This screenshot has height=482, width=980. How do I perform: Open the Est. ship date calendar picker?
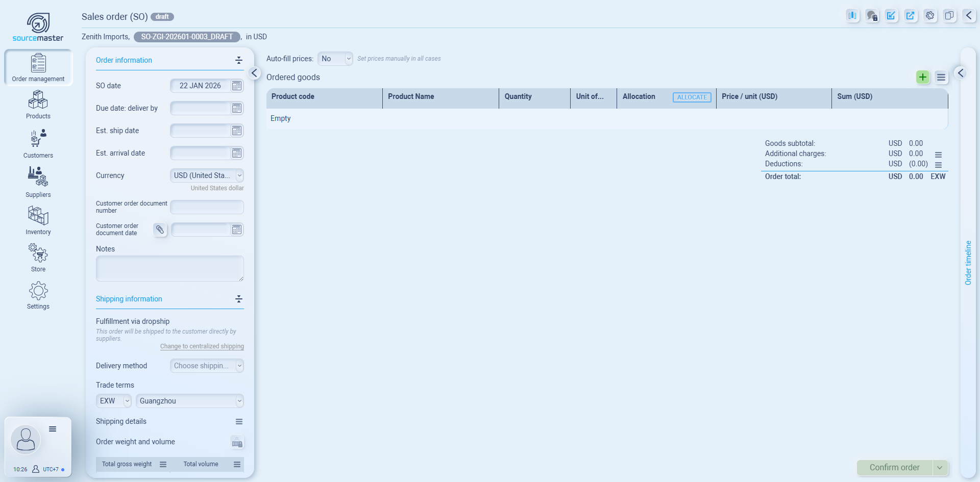[237, 131]
